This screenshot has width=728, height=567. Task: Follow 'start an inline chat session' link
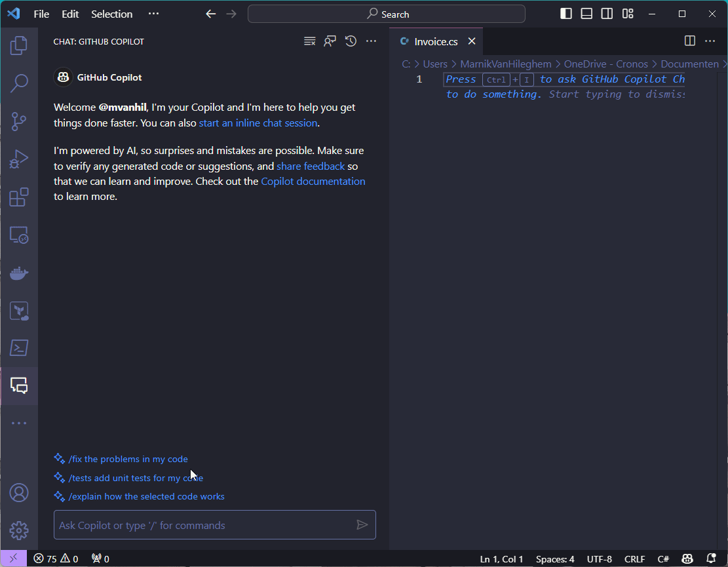coord(258,123)
